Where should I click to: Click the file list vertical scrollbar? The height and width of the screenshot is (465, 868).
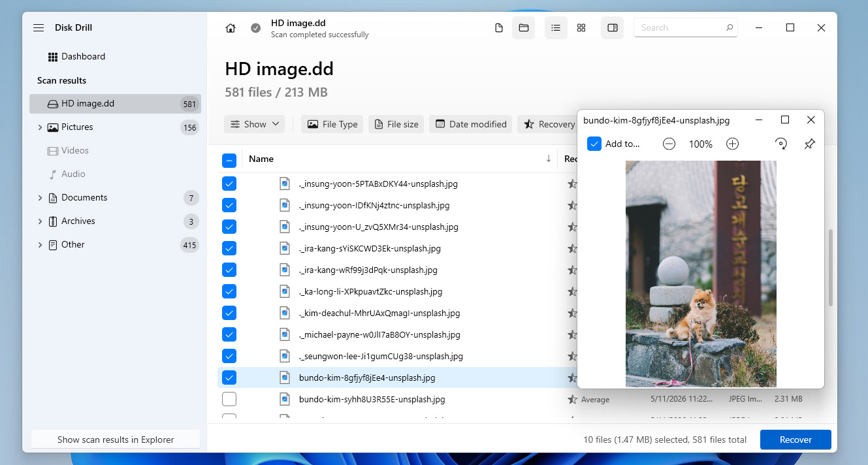point(831,267)
